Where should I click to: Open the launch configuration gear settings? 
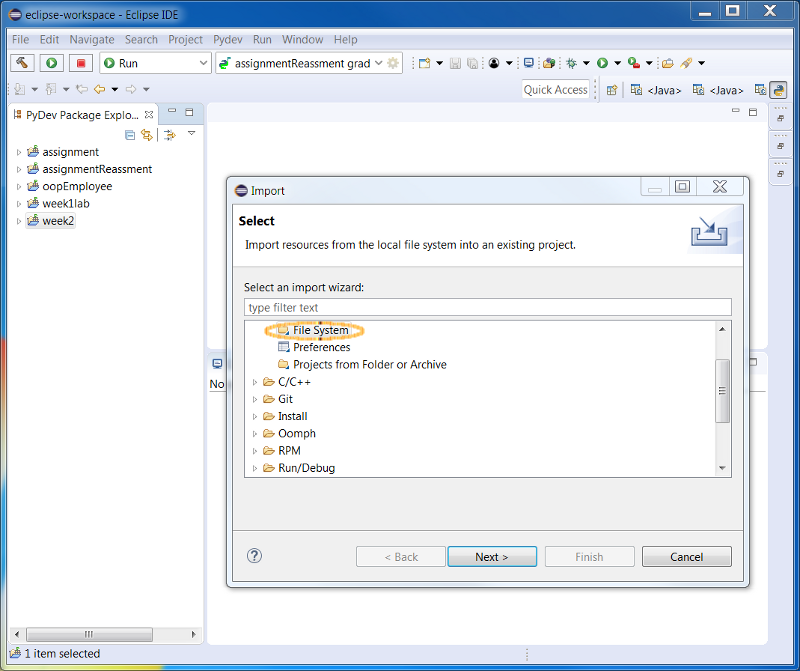click(x=393, y=63)
